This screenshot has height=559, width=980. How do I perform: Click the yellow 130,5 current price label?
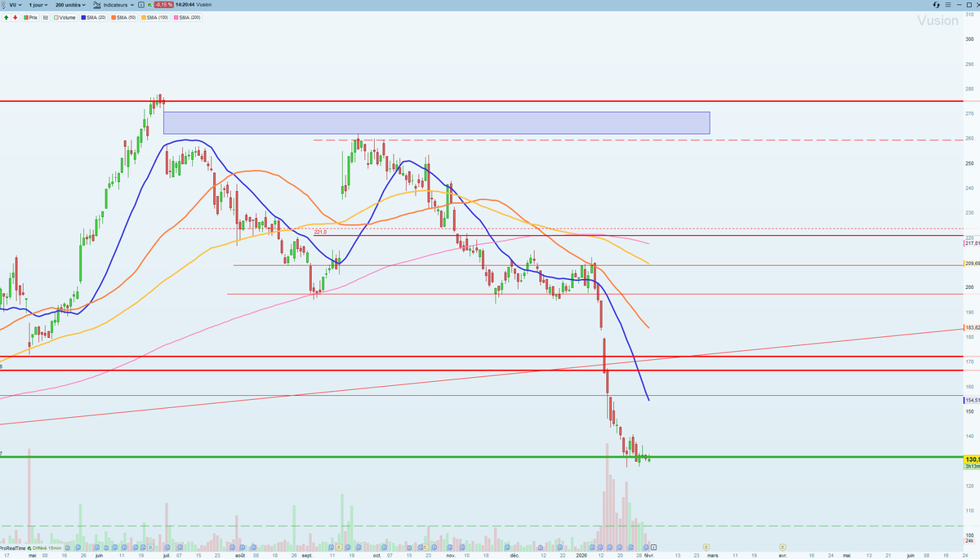[x=972, y=459]
